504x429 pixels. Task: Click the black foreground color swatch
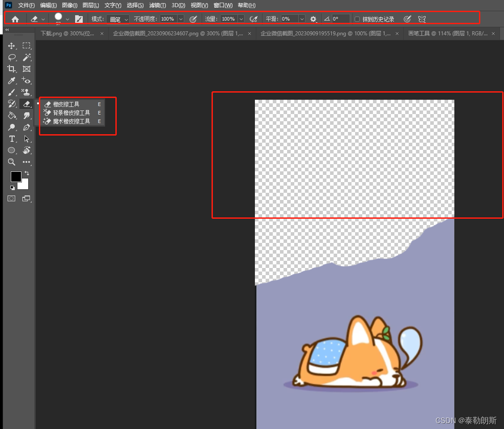click(16, 176)
